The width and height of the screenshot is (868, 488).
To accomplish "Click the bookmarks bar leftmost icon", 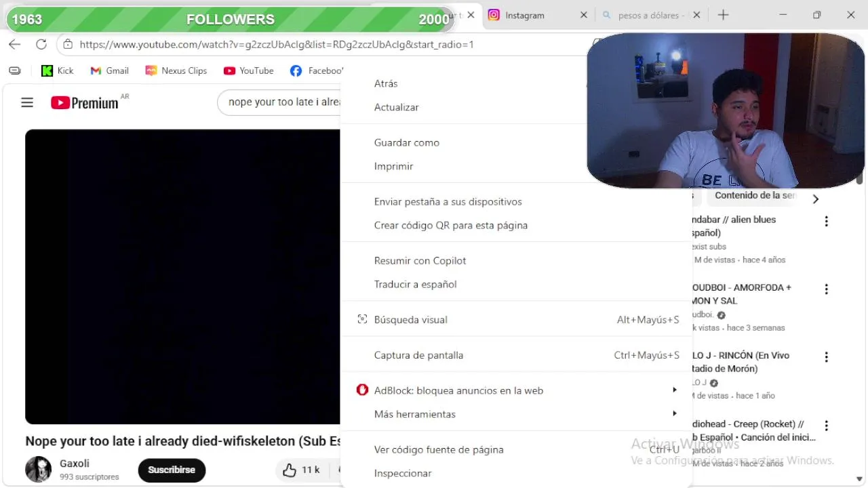I will (x=15, y=70).
